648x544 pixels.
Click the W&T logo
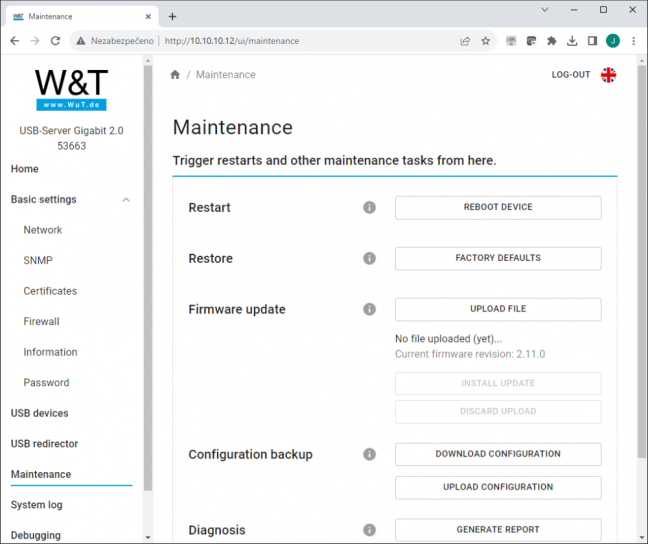click(x=71, y=89)
